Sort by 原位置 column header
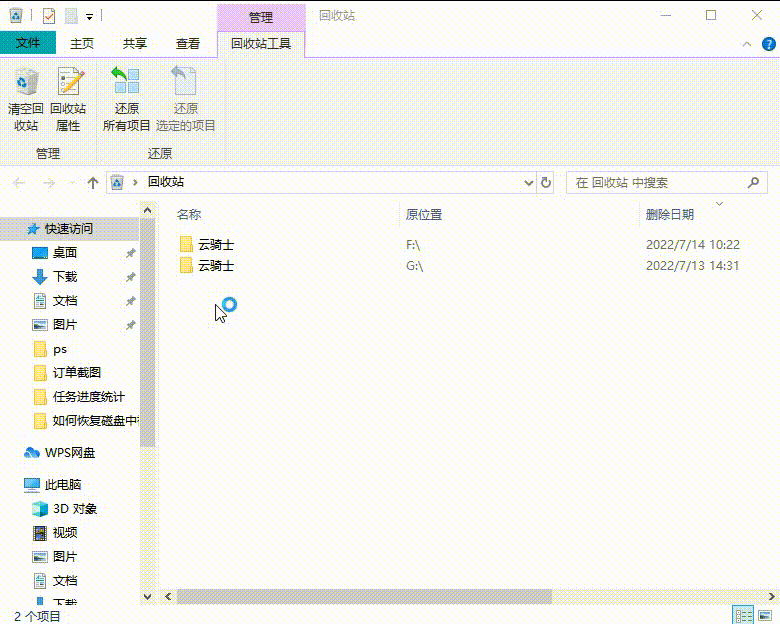Image resolution: width=780 pixels, height=624 pixels. [x=424, y=214]
